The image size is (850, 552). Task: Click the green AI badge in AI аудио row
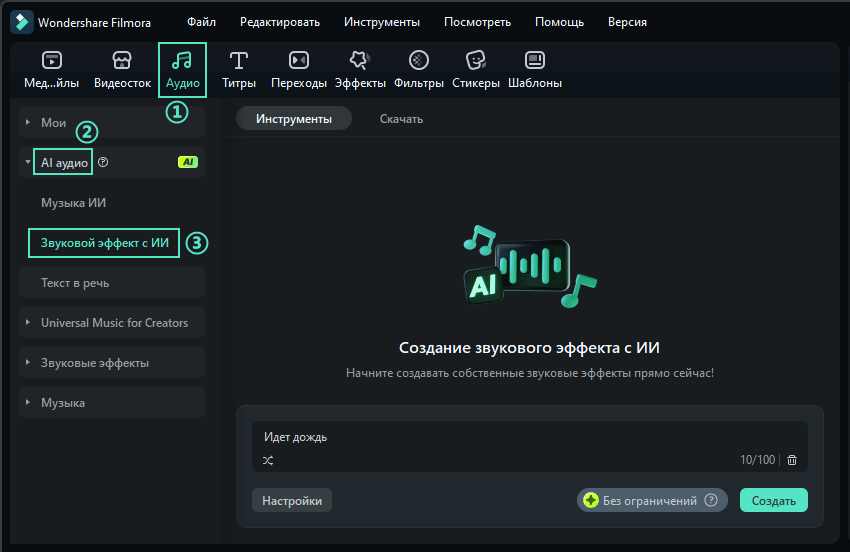pyautogui.click(x=188, y=162)
